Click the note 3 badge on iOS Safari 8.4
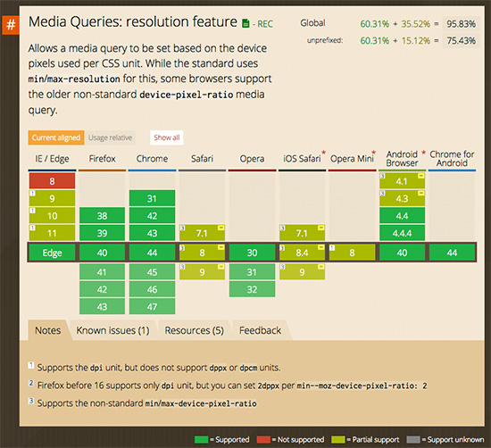Screen dimensions: 491x448 282,248
